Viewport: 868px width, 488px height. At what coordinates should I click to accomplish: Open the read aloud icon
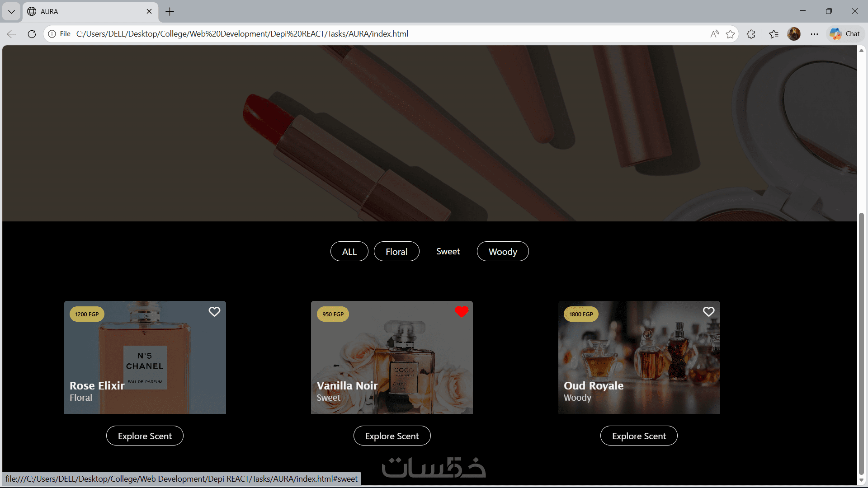point(714,34)
